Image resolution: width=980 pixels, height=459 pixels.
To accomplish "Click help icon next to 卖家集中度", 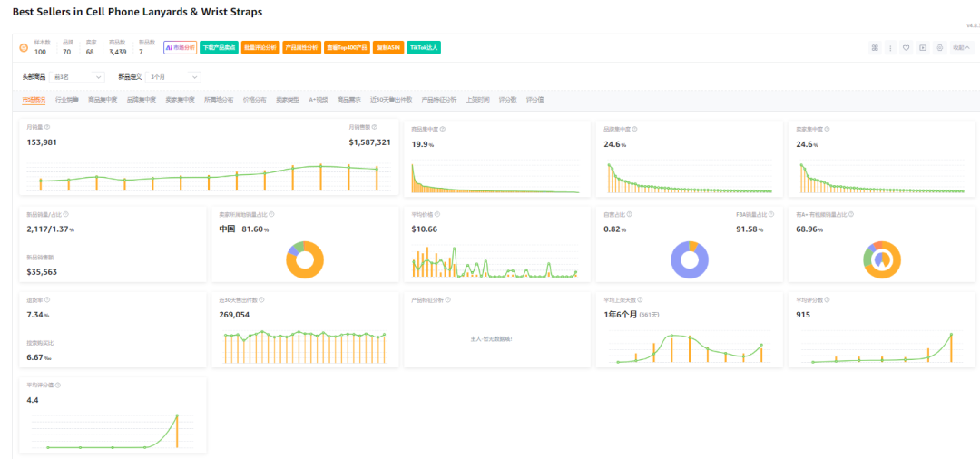I will click(x=827, y=130).
